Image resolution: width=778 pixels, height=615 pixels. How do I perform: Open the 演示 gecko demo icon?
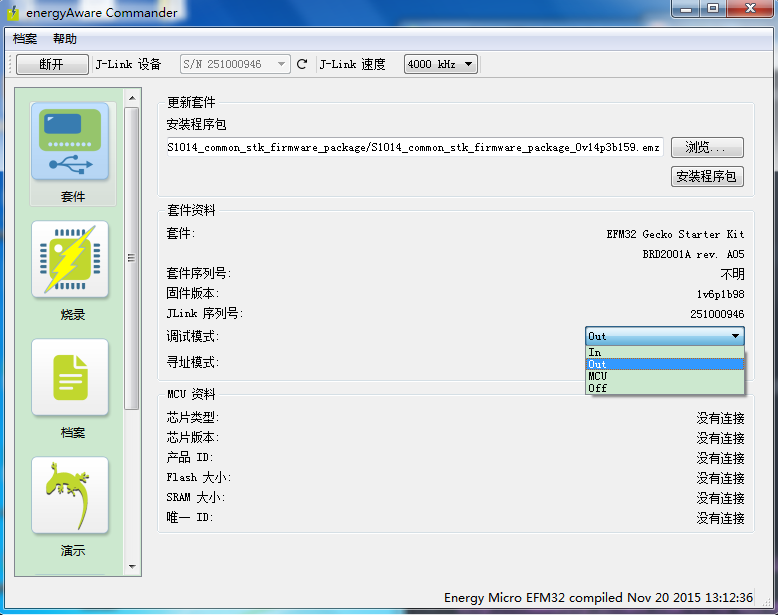(x=70, y=495)
